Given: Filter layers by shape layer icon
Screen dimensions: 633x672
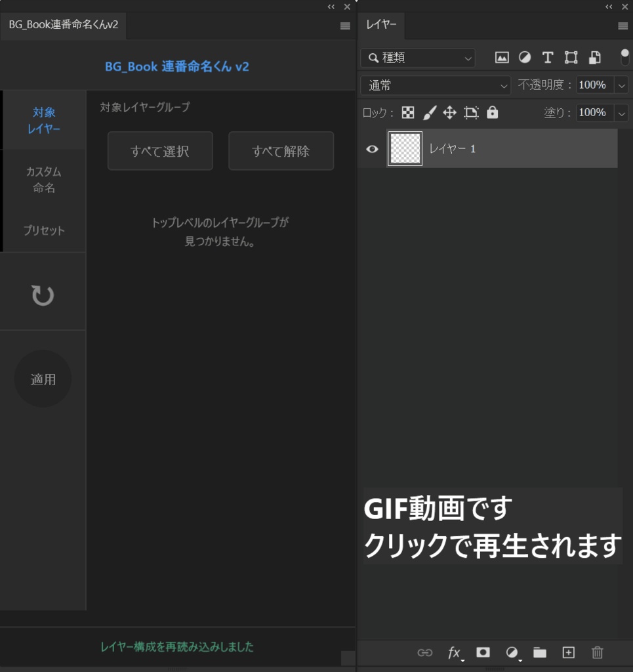Looking at the screenshot, I should click(571, 58).
